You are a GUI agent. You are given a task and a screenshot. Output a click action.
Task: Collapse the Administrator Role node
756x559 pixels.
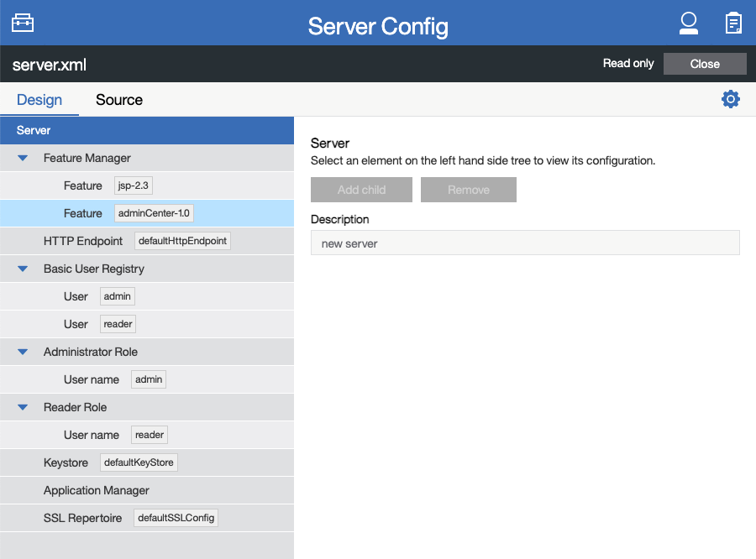(x=21, y=351)
